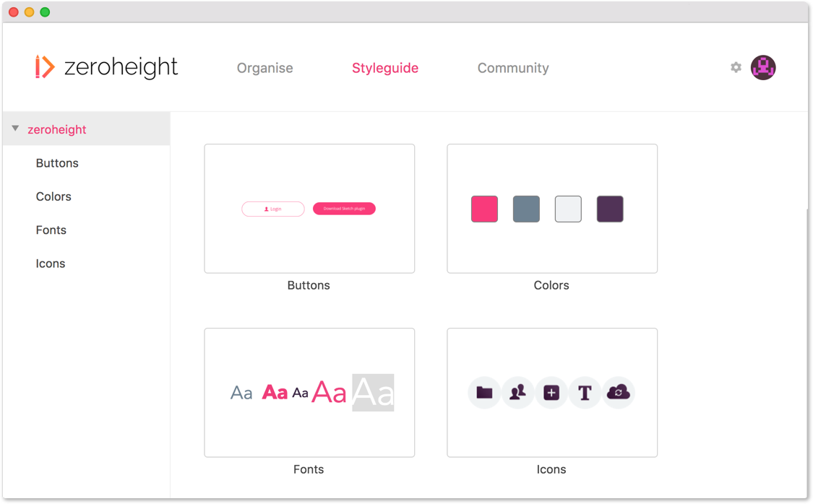Image resolution: width=813 pixels, height=504 pixels.
Task: Select the people icon in Icons card
Action: click(x=517, y=393)
